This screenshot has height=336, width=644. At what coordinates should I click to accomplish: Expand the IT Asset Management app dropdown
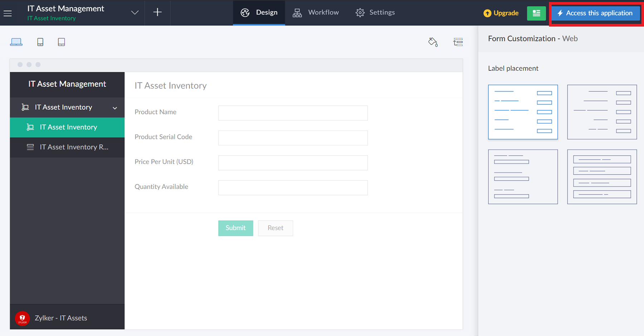point(135,12)
